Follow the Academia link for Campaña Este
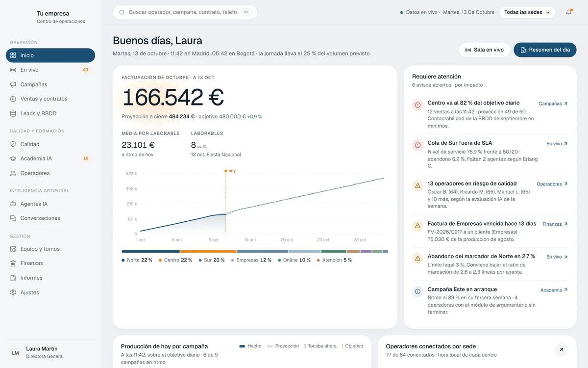 [554, 290]
